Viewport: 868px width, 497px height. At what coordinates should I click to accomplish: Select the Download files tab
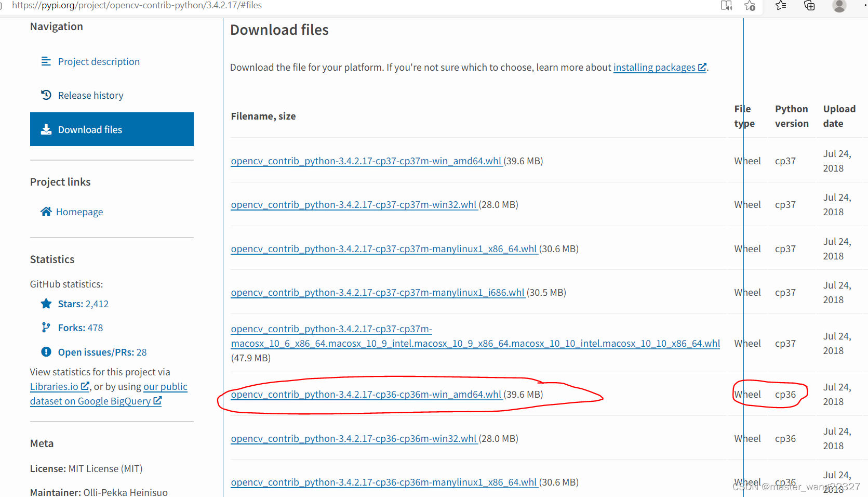112,129
